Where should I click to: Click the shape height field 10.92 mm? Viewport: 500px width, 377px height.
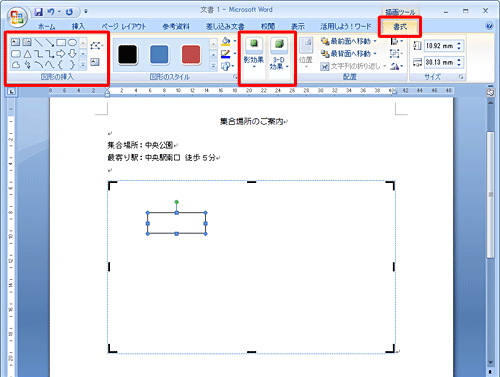pos(439,46)
